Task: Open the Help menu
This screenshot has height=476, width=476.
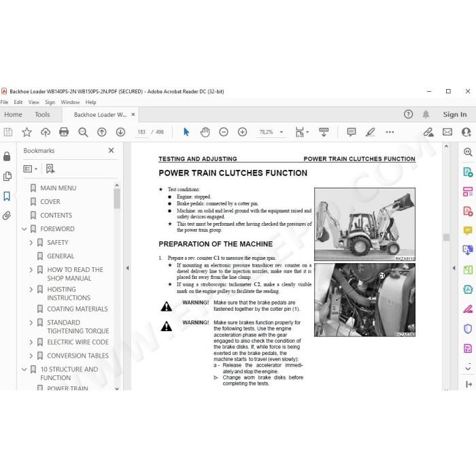Action: click(90, 102)
